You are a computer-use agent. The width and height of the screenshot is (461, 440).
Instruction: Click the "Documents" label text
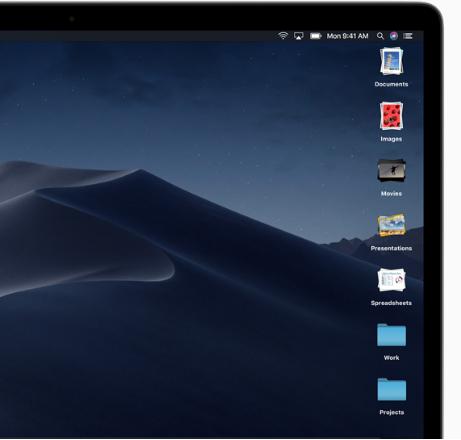point(391,84)
